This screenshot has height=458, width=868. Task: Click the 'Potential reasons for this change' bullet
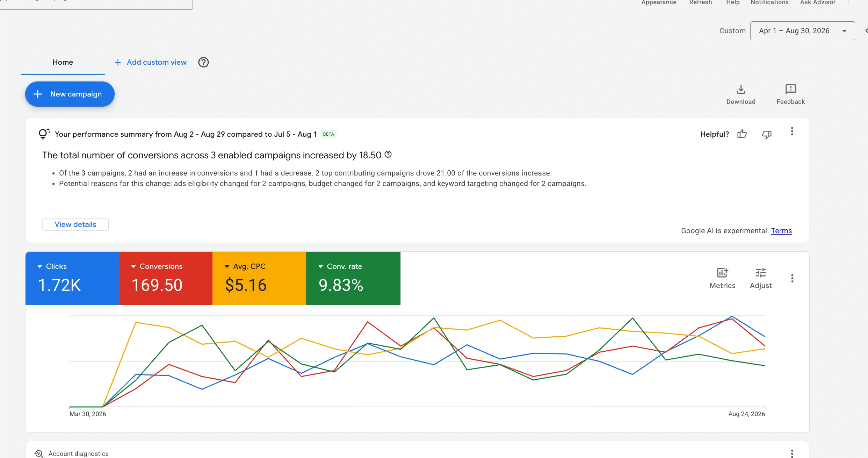pyautogui.click(x=323, y=184)
